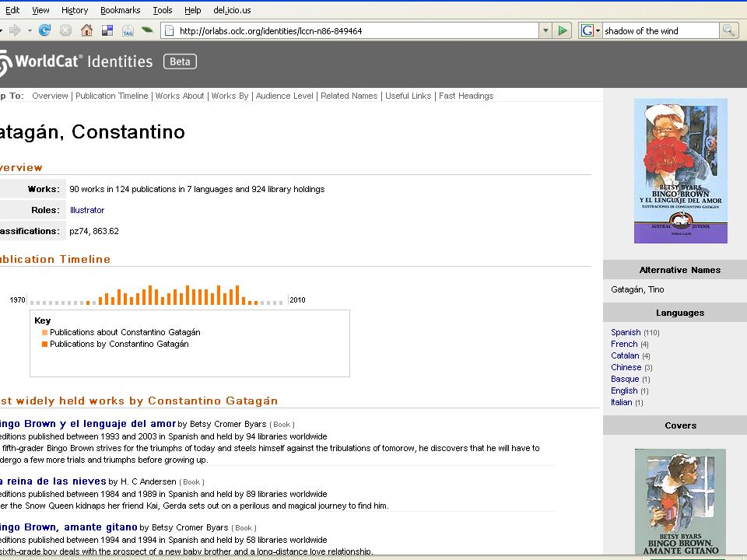Click alternative name Gatagán, Tino
Screen dimensions: 747x560
pyautogui.click(x=637, y=289)
